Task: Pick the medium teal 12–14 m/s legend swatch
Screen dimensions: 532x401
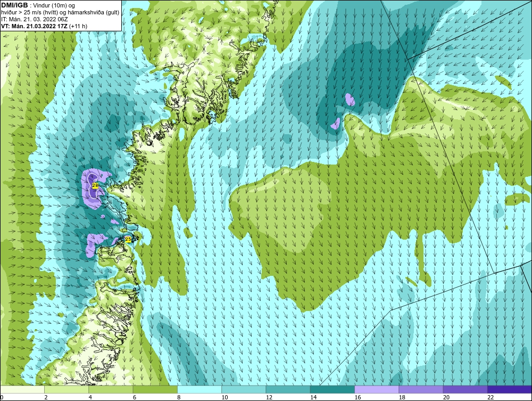Action: click(288, 389)
